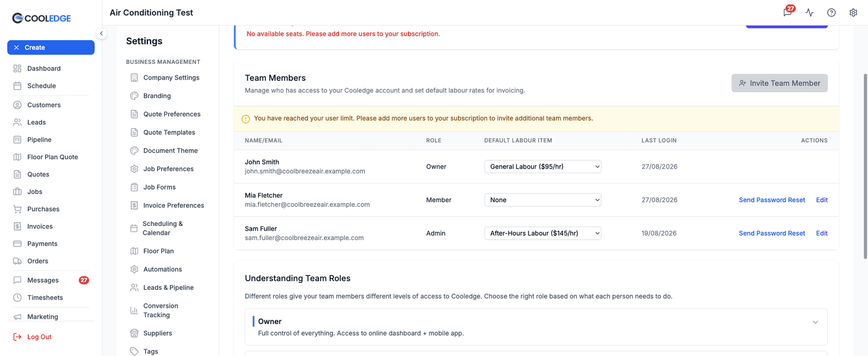Click Invite Team Member button
The image size is (868, 356).
779,83
